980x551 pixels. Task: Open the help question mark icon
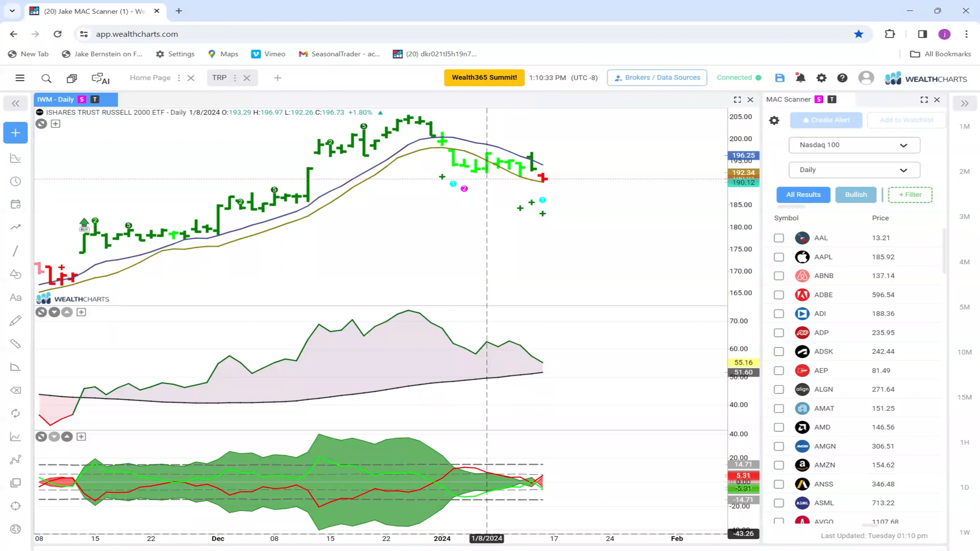[842, 78]
